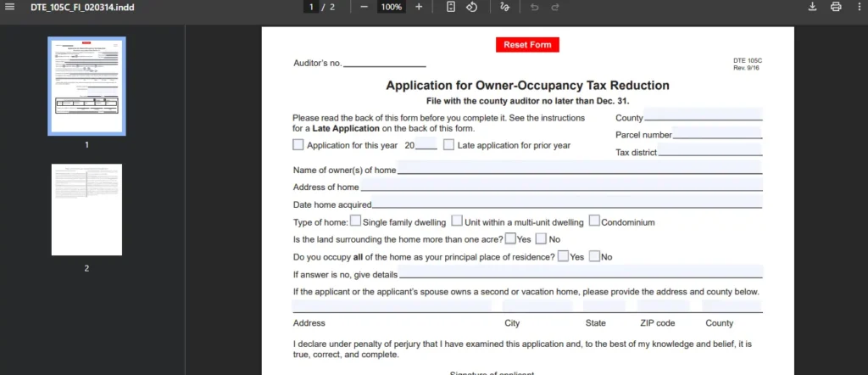Screen dimensions: 868x375
Task: Click the red Reset Form button
Action: [527, 45]
